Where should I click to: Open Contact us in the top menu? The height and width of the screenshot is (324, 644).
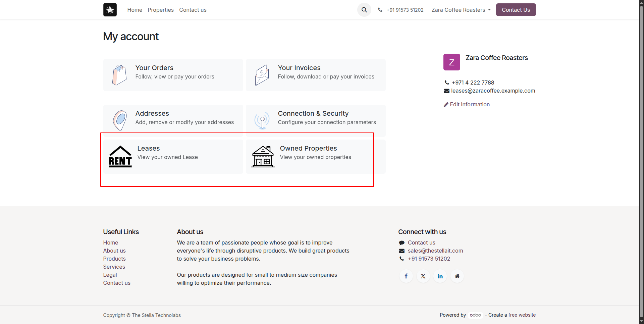pyautogui.click(x=193, y=10)
